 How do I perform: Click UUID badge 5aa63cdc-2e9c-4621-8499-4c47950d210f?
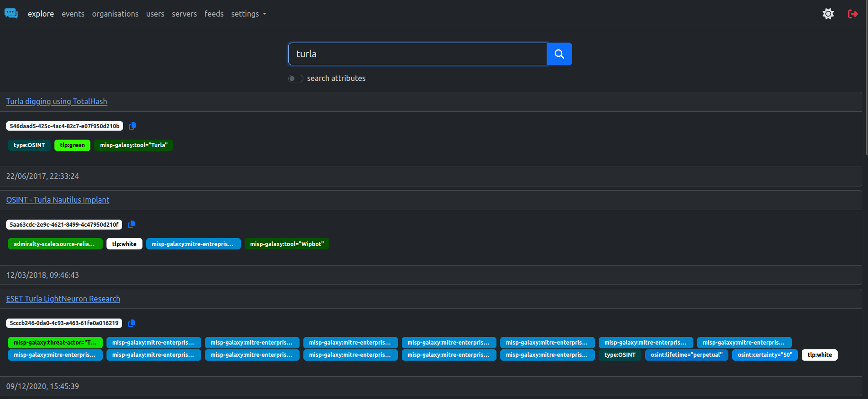pos(64,224)
